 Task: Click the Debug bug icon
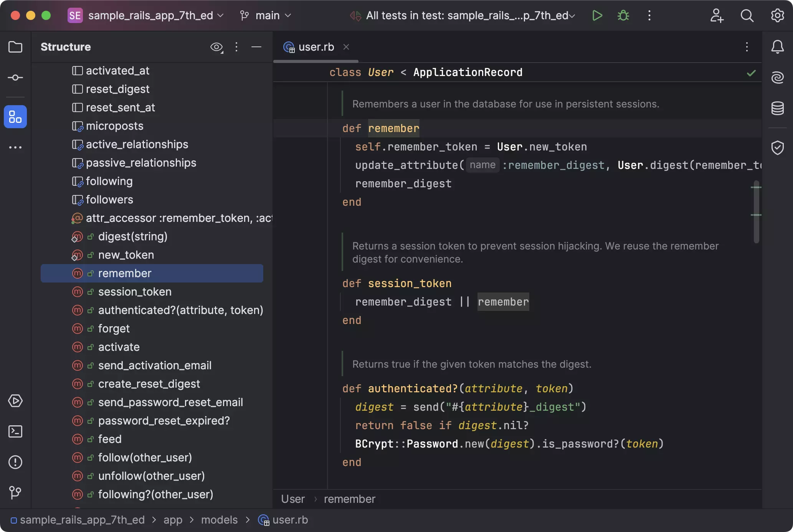(x=623, y=15)
